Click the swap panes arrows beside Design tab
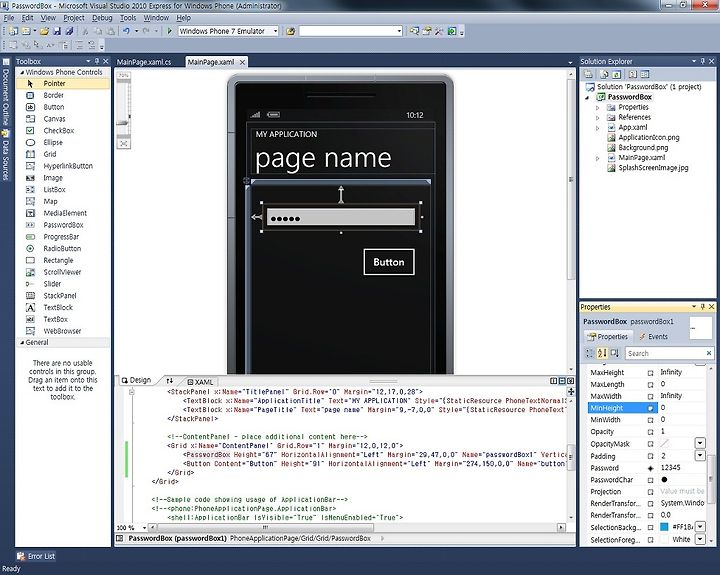This screenshot has height=575, width=720. (x=170, y=381)
